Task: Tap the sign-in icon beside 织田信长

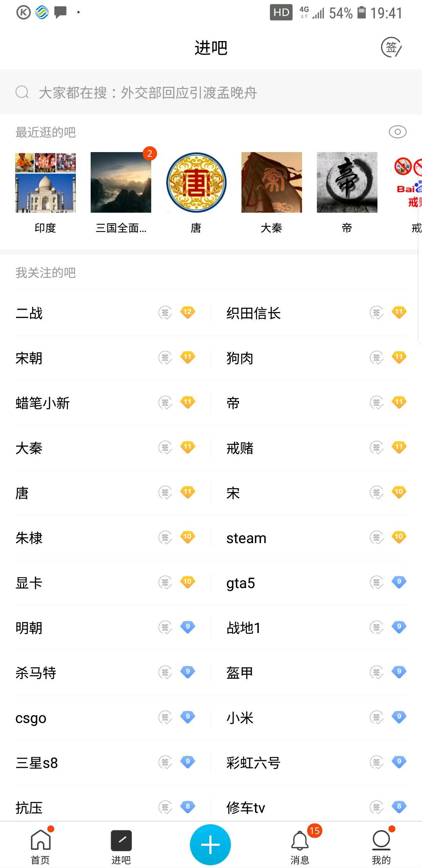Action: [x=377, y=313]
